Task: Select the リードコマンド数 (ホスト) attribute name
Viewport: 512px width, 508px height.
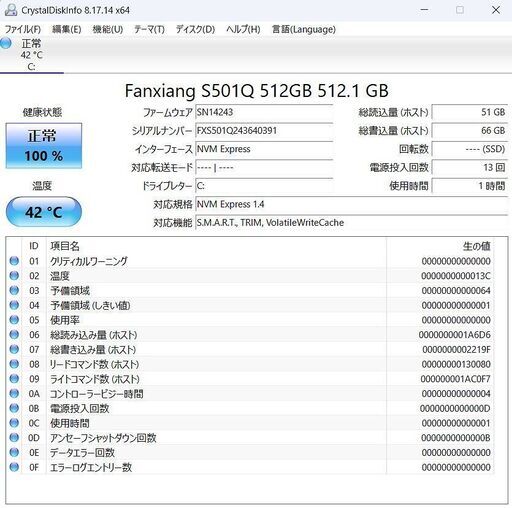Action: (x=94, y=364)
